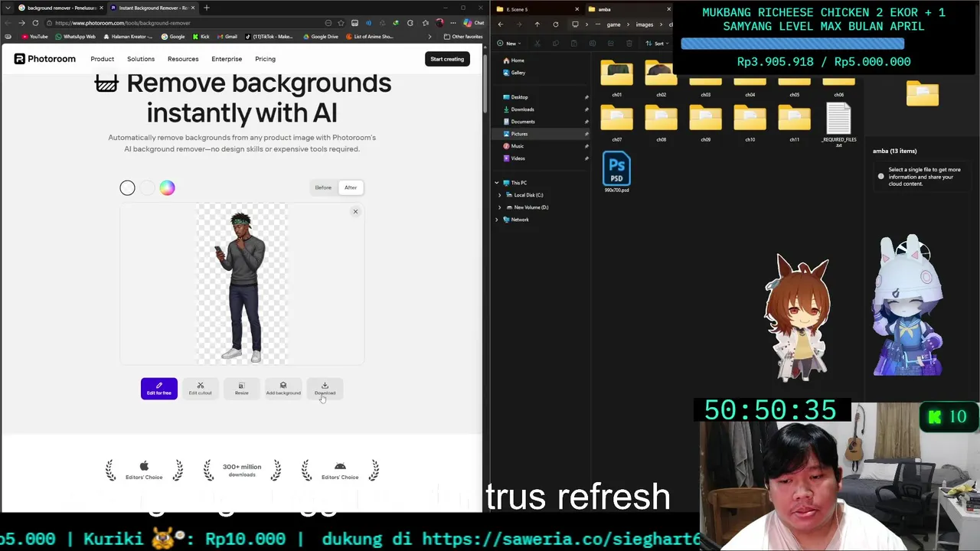Image resolution: width=980 pixels, height=551 pixels.
Task: Select the _REQUIRED_FILES.txt file
Action: click(x=839, y=126)
